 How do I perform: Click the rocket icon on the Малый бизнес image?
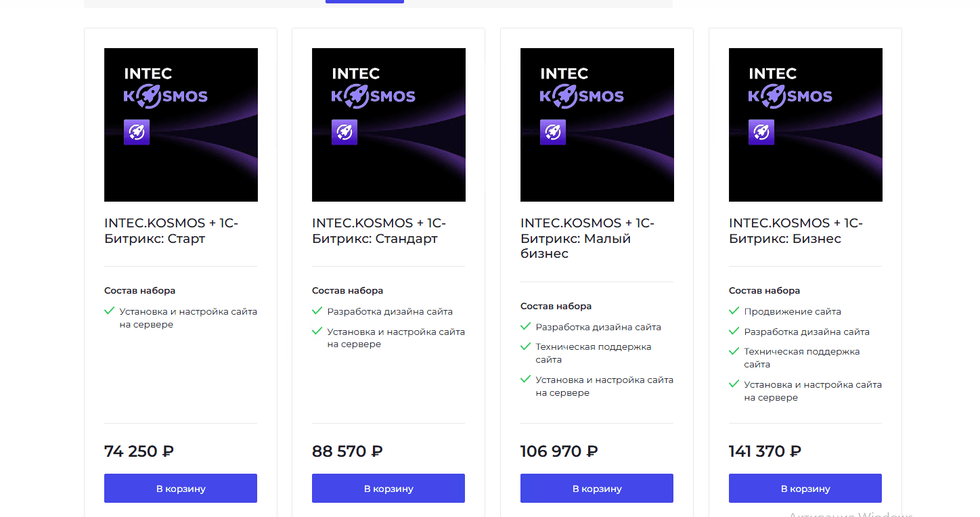(553, 132)
